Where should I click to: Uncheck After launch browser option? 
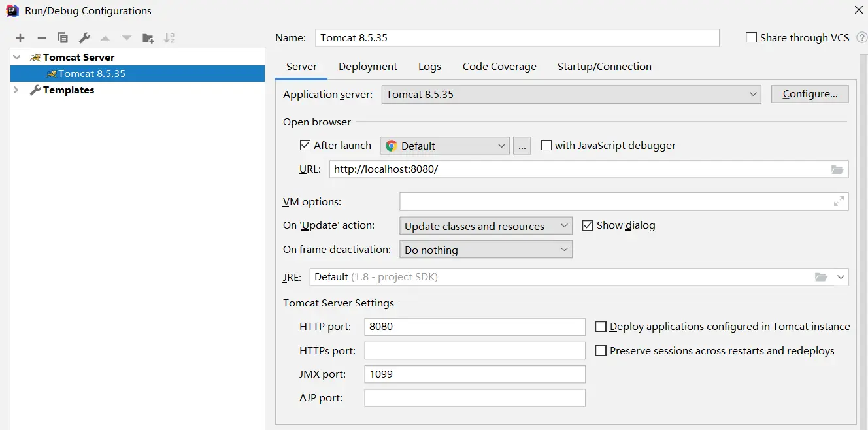pyautogui.click(x=305, y=145)
